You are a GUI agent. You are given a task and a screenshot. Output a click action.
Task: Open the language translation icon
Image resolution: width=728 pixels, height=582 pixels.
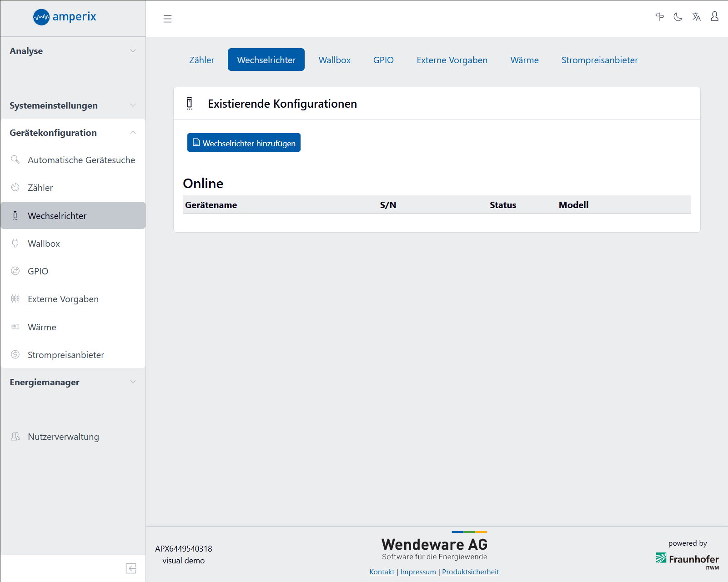[696, 17]
